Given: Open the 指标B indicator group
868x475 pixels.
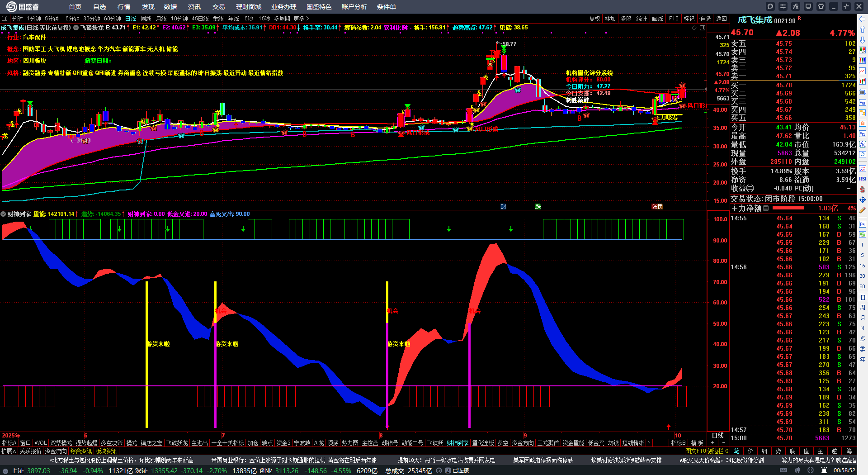Looking at the screenshot, I should click(678, 443).
